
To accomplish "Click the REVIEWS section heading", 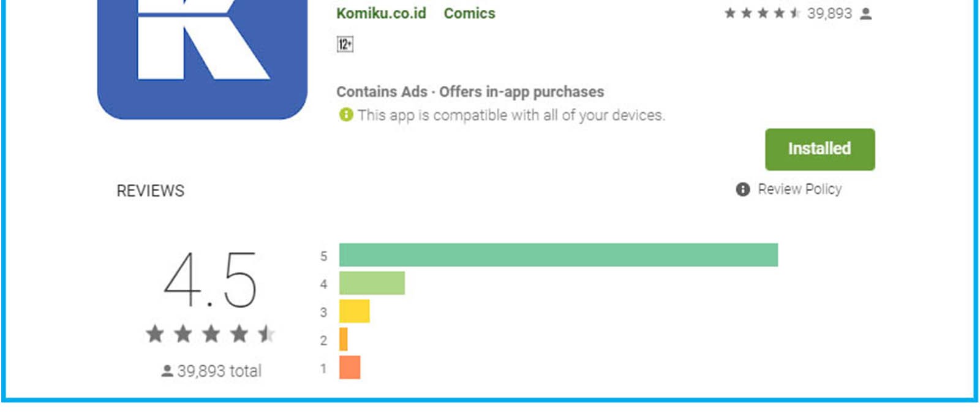I will tap(150, 191).
